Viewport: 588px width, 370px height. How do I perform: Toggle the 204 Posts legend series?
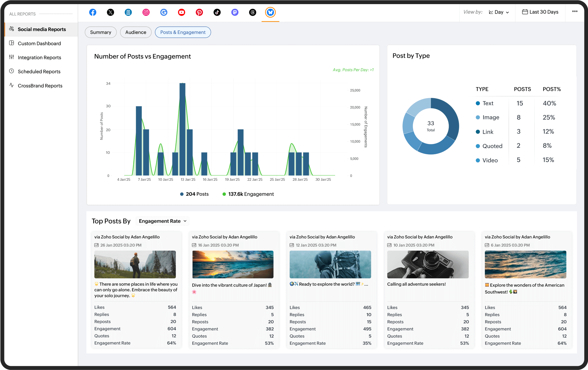tap(194, 194)
